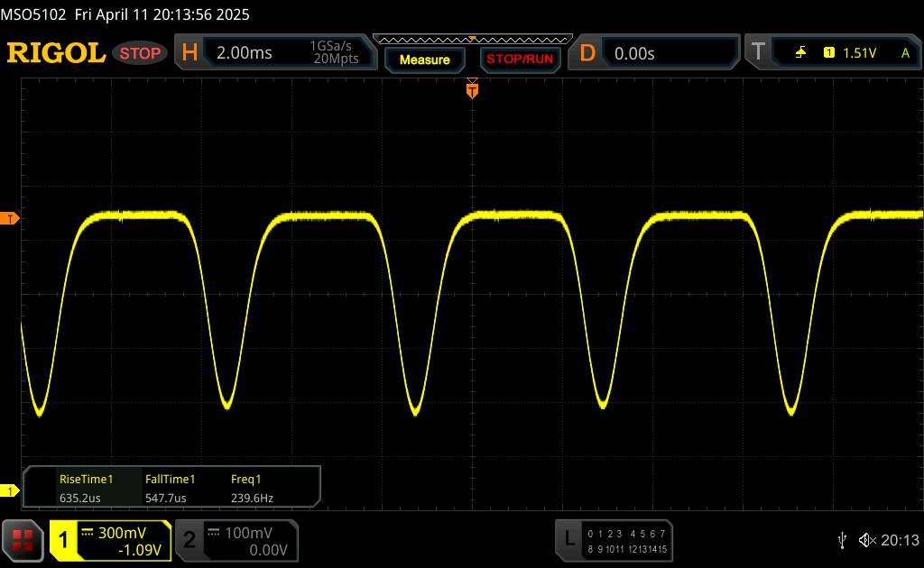Select the orange trigger position marker at top
Screen dimensions: 924x568
[472, 90]
